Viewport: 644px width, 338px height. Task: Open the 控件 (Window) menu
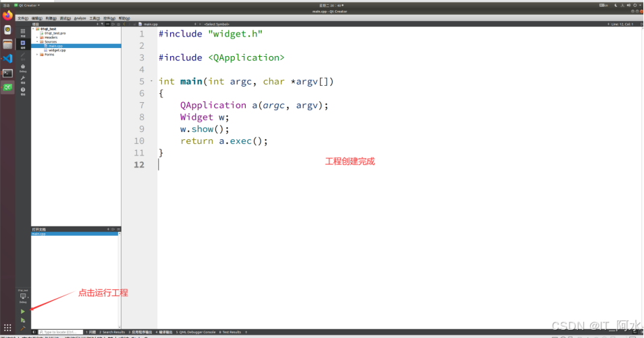tap(109, 18)
